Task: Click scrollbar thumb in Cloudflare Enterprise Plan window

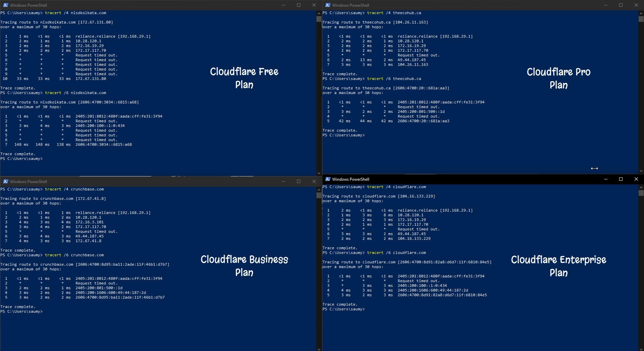Action: 641,193
